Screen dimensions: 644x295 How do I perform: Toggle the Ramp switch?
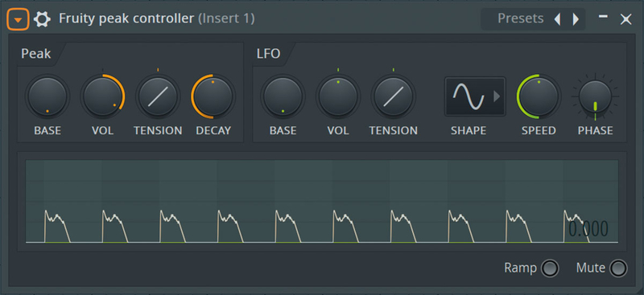click(x=550, y=268)
